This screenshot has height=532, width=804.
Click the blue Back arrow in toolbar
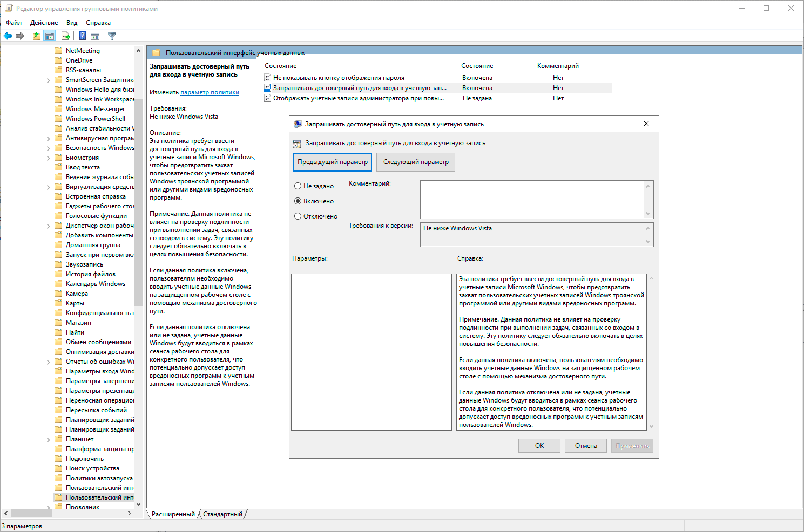pyautogui.click(x=8, y=36)
